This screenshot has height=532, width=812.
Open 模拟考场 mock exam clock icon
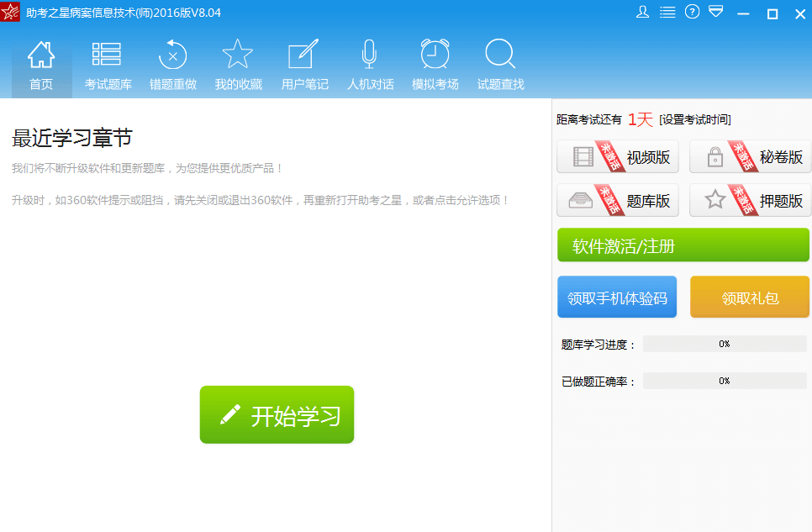435,66
